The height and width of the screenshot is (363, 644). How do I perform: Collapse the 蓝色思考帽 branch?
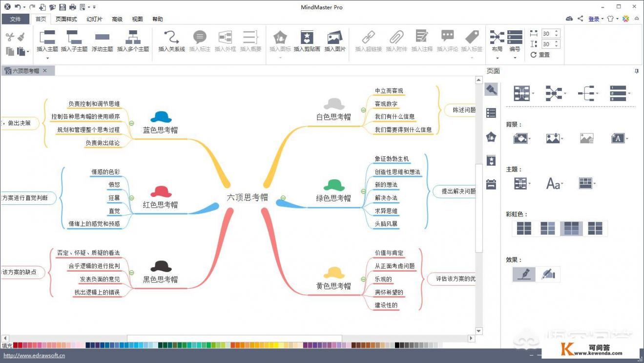[131, 123]
